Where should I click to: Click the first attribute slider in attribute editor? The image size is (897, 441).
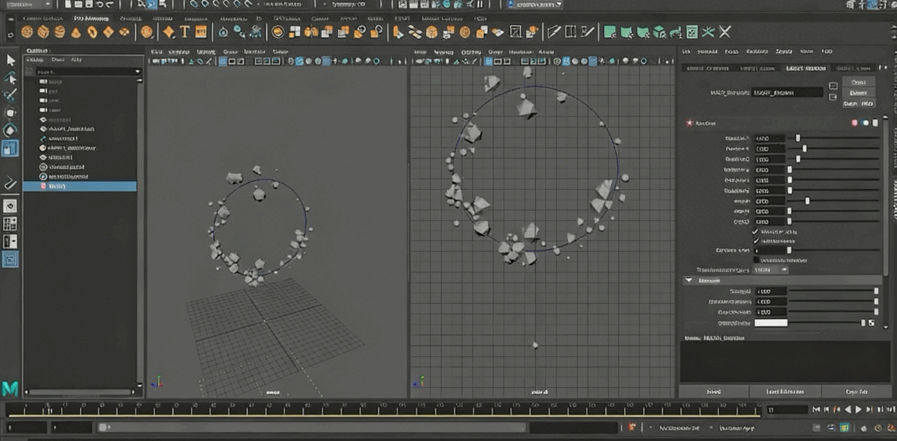797,138
